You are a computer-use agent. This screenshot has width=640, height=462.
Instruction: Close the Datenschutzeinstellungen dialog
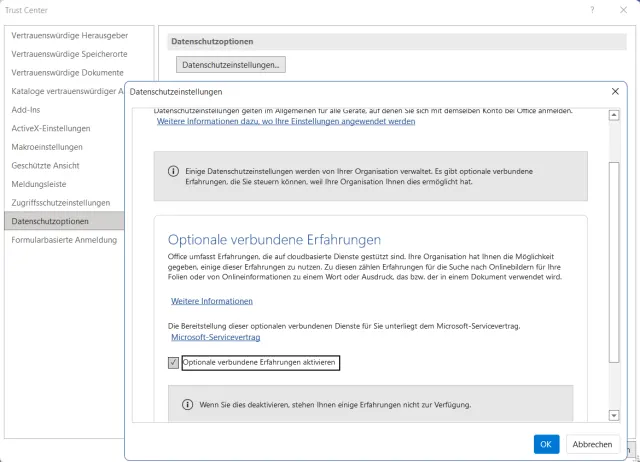(614, 91)
